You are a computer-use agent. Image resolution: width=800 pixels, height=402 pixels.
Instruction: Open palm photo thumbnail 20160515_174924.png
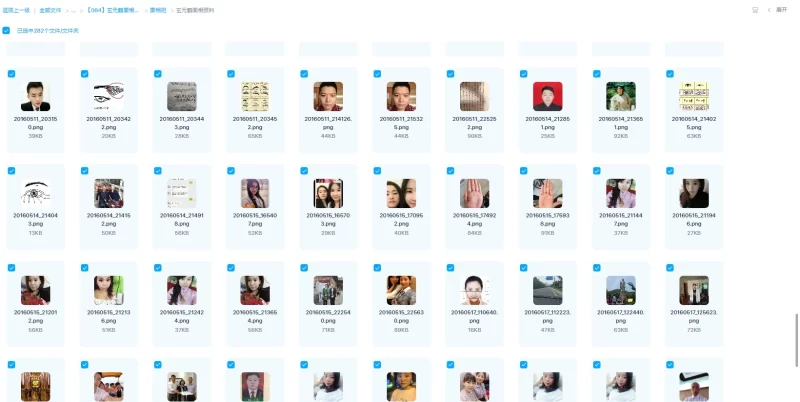point(474,193)
